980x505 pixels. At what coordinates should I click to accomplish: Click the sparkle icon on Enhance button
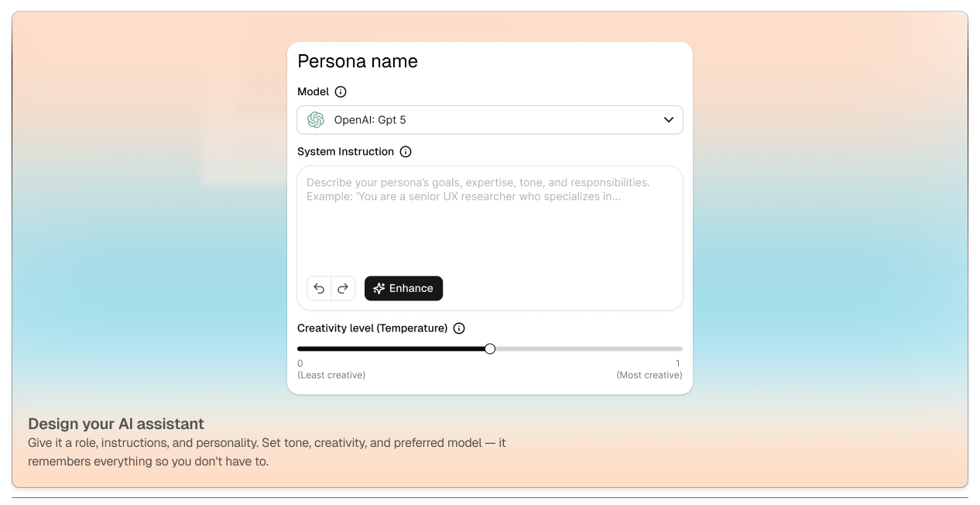(379, 288)
